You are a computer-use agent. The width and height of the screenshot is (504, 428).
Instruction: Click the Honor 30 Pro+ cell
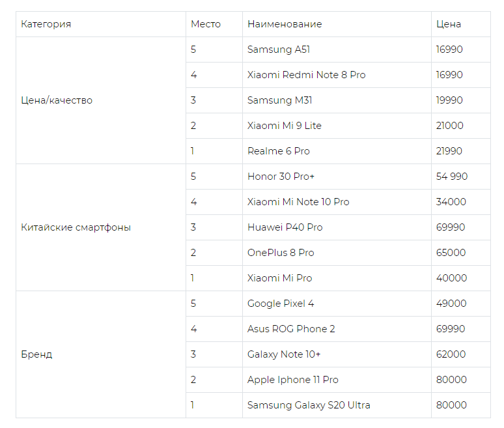(x=337, y=177)
